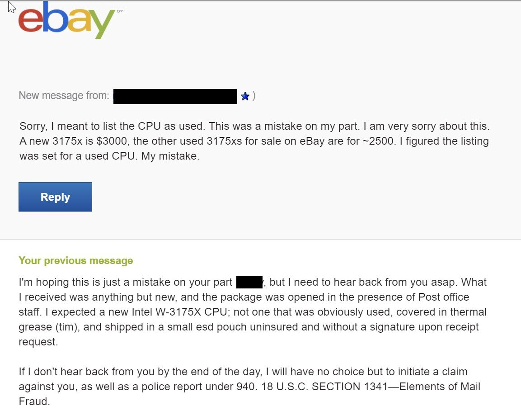Click the trademark symbol beside the eBay logo
Image resolution: width=521 pixels, height=420 pixels.
click(120, 11)
